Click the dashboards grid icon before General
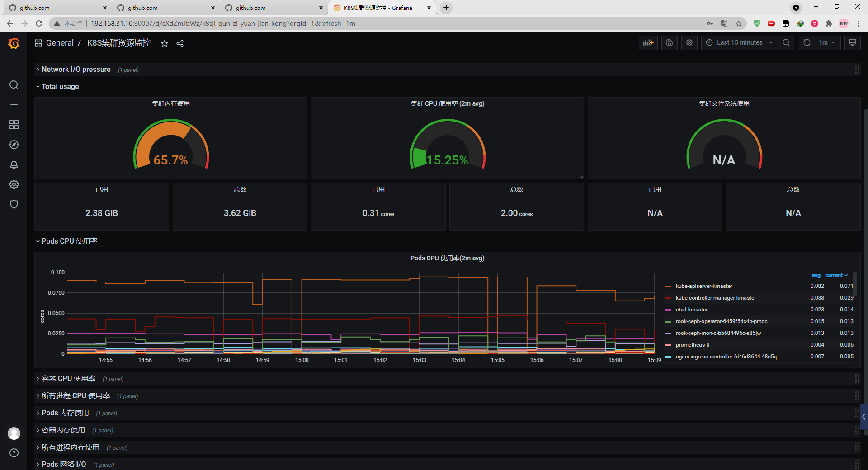This screenshot has height=470, width=868. pyautogui.click(x=38, y=43)
